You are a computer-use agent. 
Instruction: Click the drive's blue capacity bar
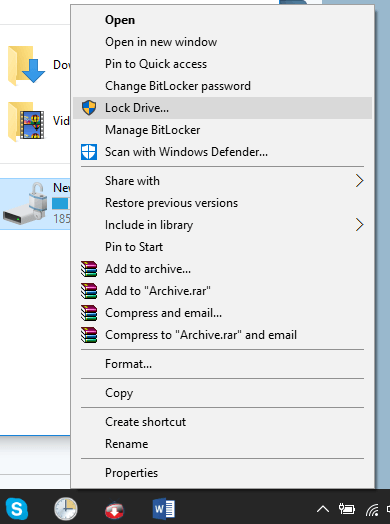(61, 203)
